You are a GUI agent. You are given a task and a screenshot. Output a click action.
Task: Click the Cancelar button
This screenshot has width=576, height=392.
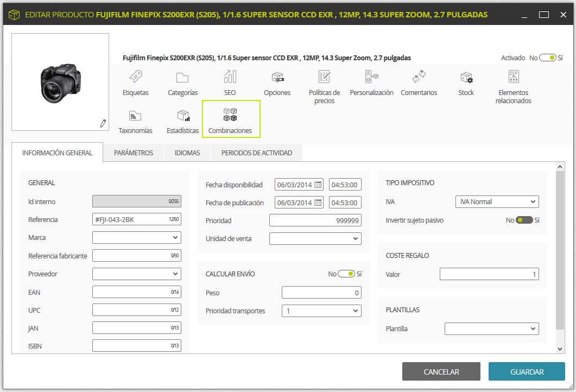tap(441, 371)
